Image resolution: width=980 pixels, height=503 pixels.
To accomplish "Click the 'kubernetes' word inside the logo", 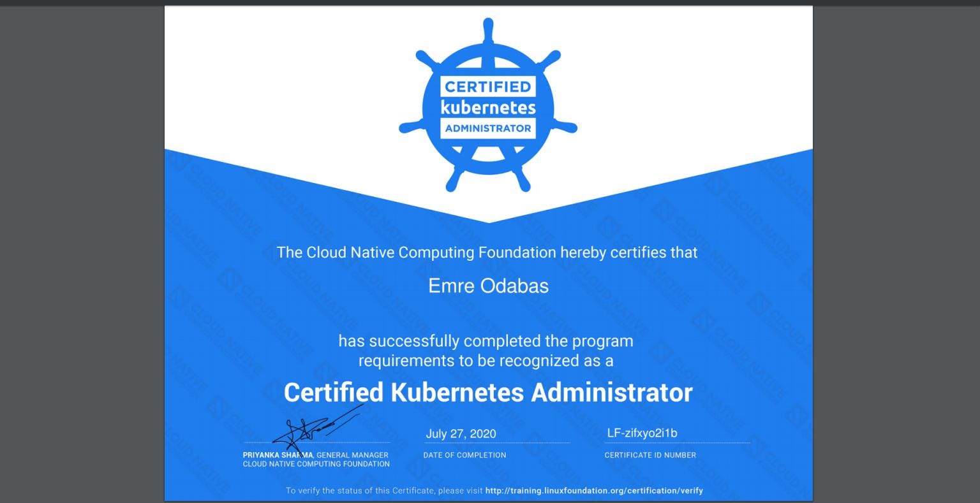I will [488, 107].
